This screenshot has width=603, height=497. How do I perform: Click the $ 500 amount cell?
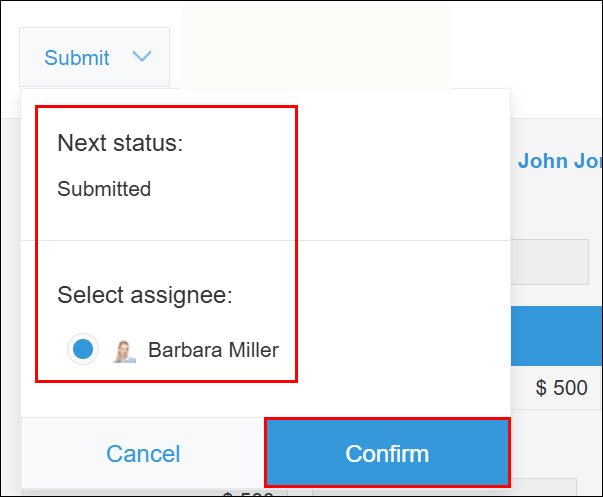coord(561,388)
